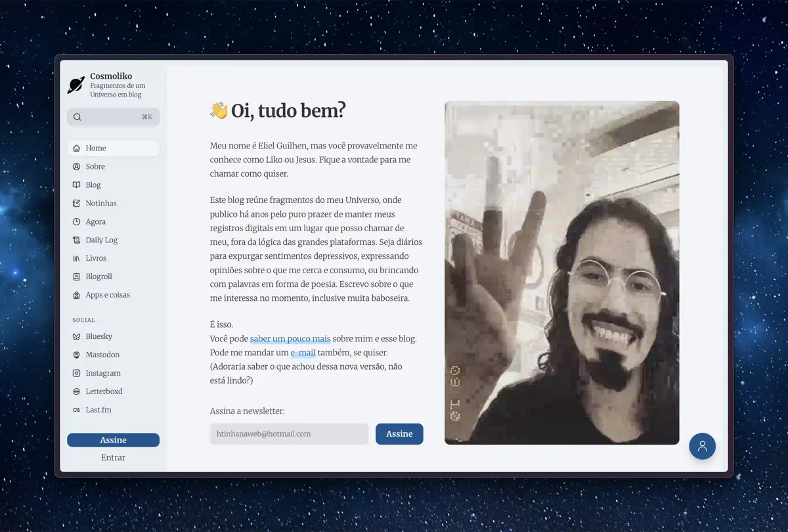The width and height of the screenshot is (788, 532).
Task: Click the Livros books icon
Action: pyautogui.click(x=77, y=259)
